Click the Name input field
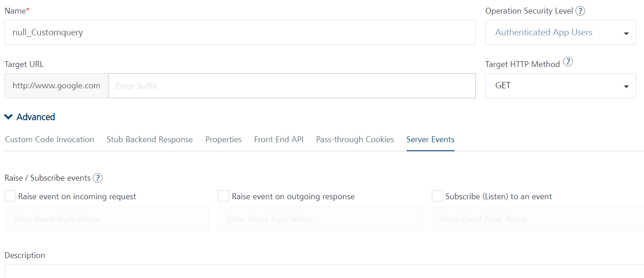Viewport: 644px width, 278px height. coord(240,33)
